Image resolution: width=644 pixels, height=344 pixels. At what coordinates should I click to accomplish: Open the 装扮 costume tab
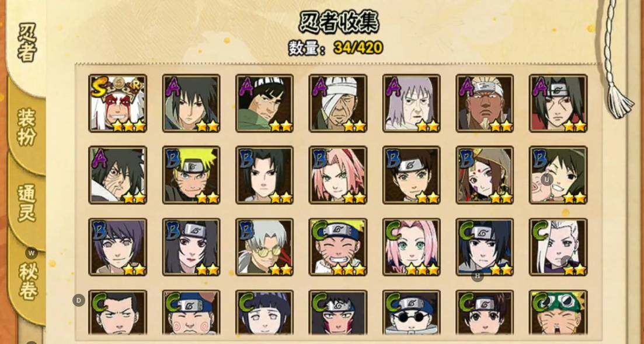point(27,128)
